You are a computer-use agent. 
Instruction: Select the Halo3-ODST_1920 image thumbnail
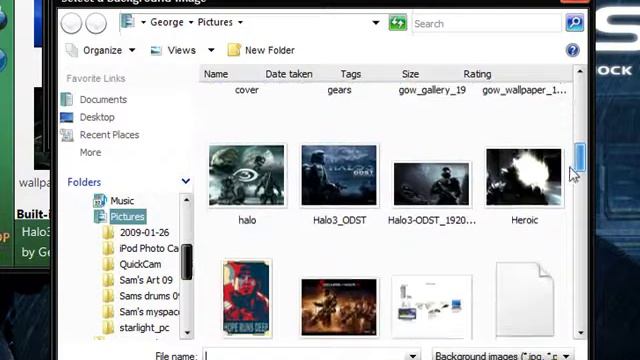click(x=431, y=184)
